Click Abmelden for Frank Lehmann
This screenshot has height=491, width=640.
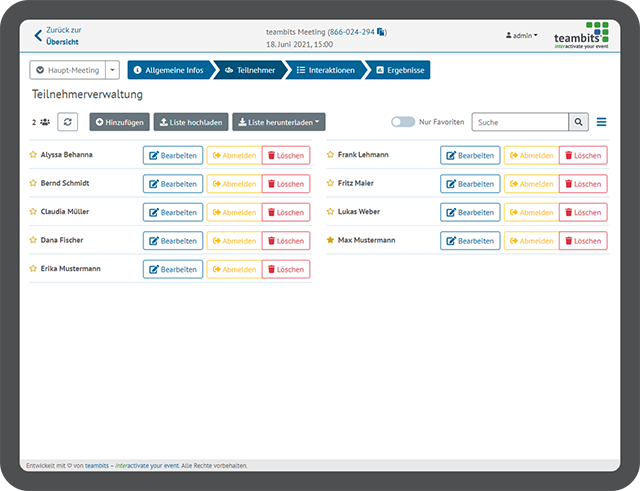coord(531,155)
